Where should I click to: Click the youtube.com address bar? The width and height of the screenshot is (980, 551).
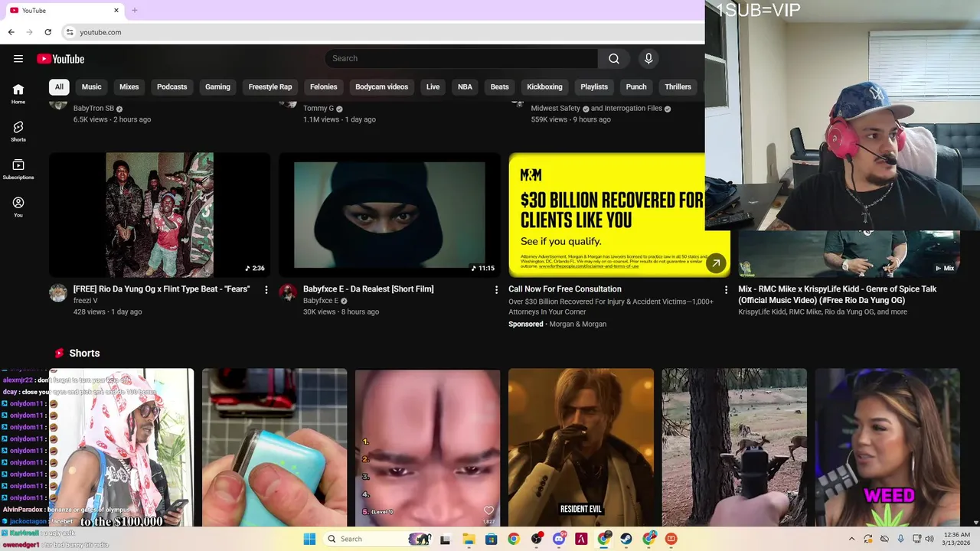point(383,32)
